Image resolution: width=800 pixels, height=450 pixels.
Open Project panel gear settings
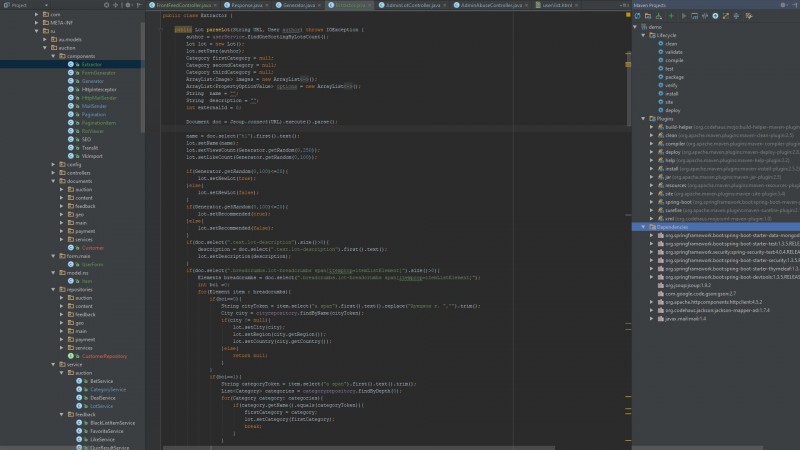tap(128, 5)
